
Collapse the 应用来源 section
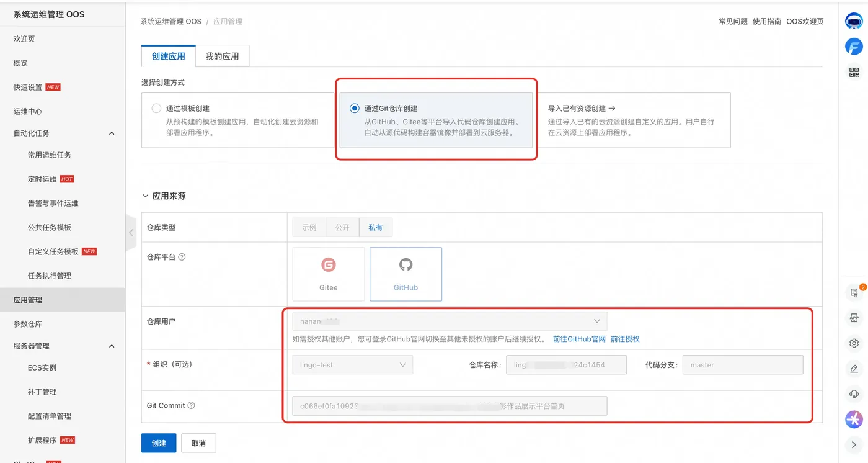coord(146,196)
